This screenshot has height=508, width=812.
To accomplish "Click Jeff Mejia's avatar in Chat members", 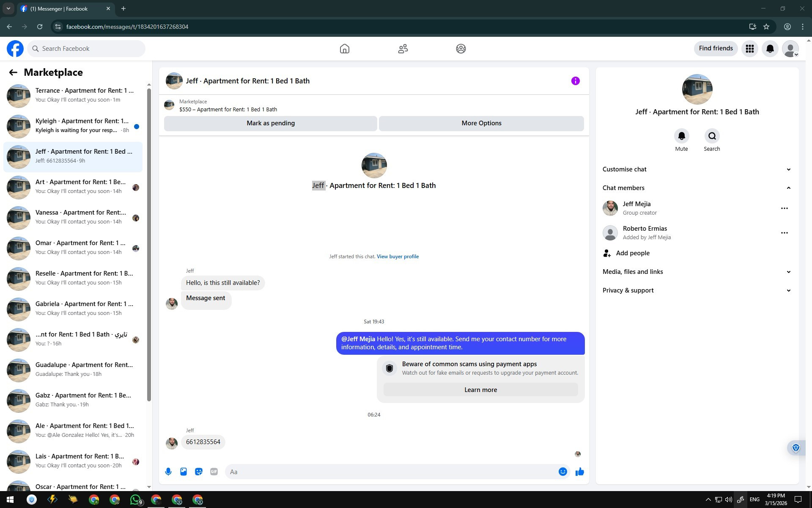I will point(610,208).
